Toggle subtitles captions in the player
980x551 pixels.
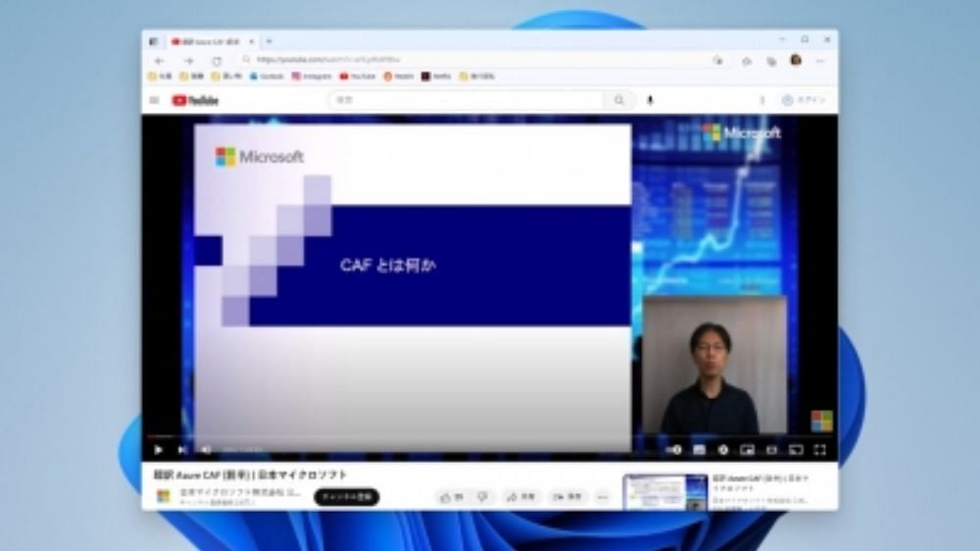point(699,450)
